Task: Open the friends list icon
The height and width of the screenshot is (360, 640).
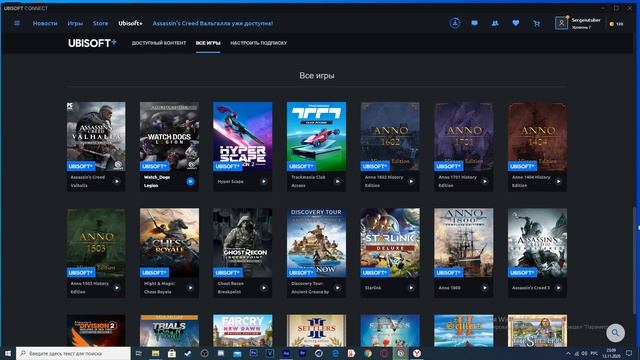Action: pos(495,23)
